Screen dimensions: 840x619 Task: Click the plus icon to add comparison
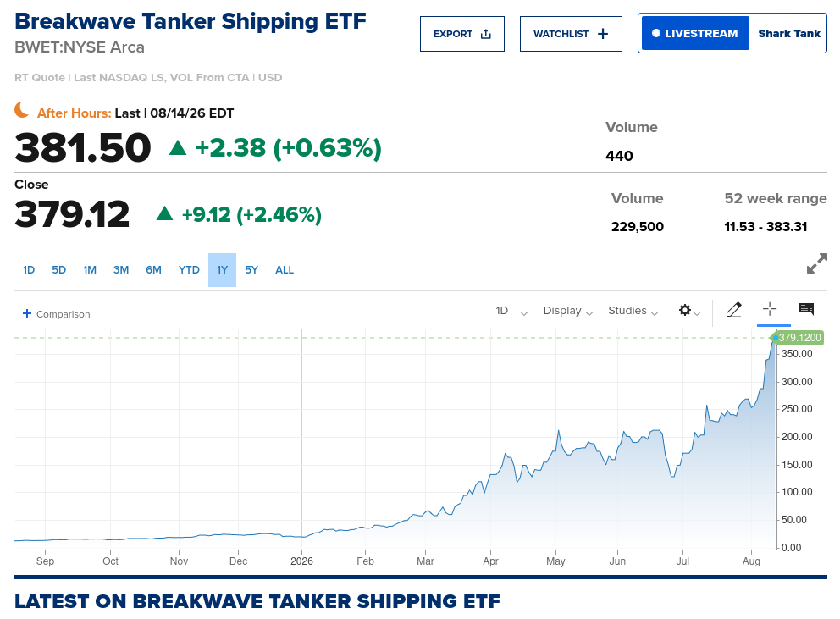coord(27,313)
